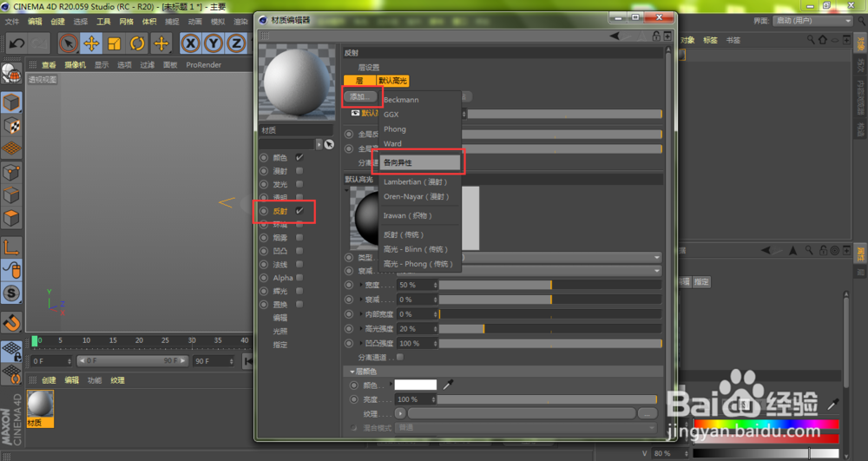Select the Workplane orange grid icon
This screenshot has height=461, width=868.
[x=11, y=148]
